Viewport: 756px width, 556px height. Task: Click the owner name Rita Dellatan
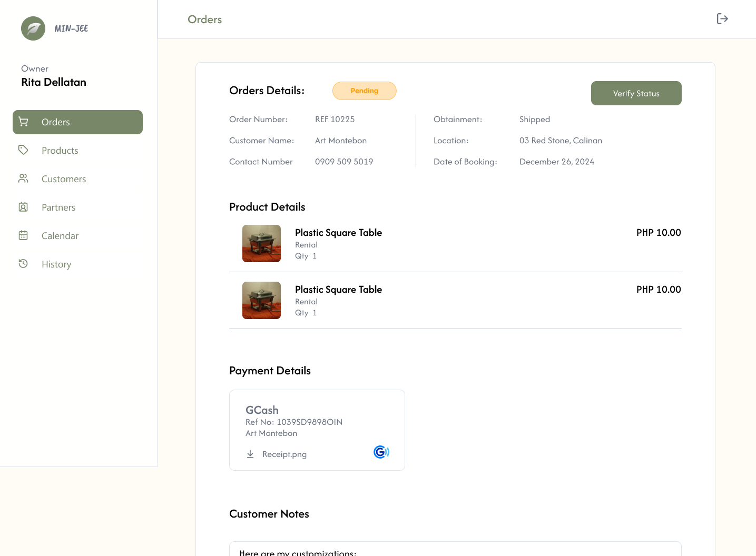point(54,82)
